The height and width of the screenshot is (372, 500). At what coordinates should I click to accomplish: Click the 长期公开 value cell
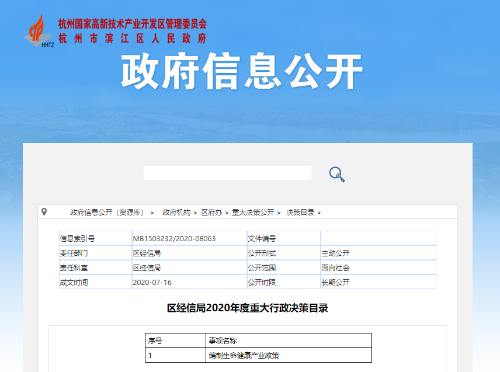click(378, 282)
